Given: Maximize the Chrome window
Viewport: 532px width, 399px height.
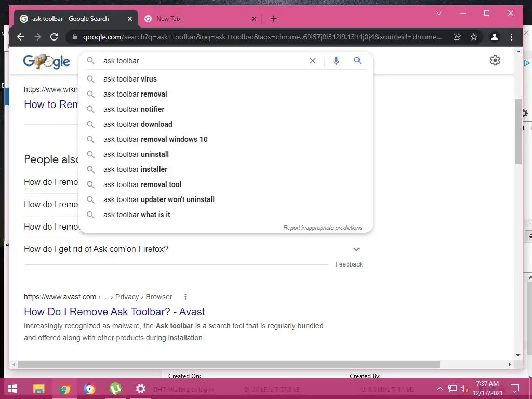Looking at the screenshot, I should 486,13.
